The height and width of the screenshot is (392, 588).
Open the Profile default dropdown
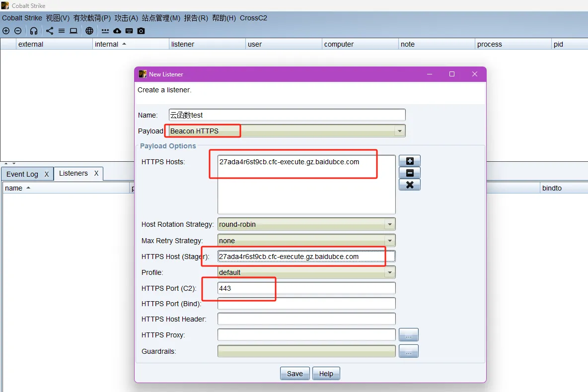click(306, 272)
